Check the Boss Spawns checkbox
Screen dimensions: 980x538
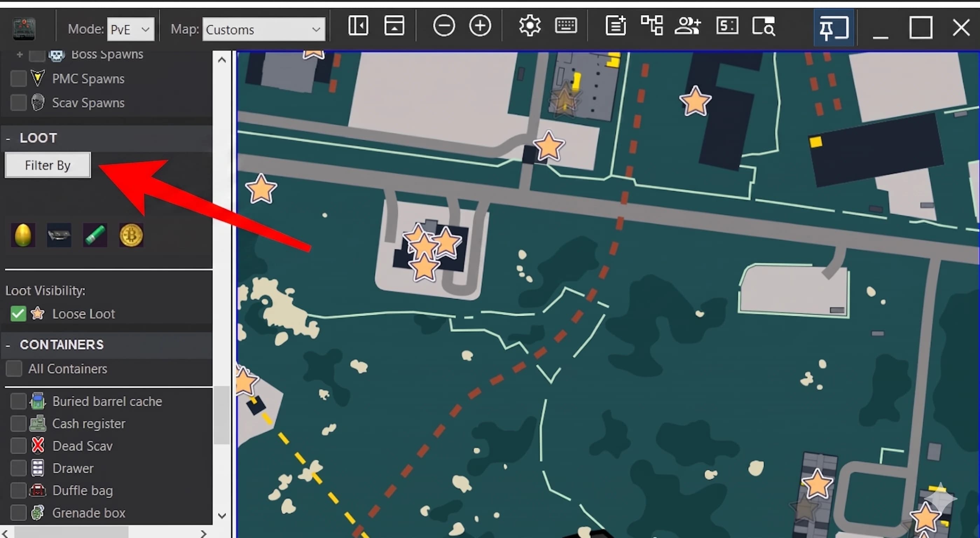pos(37,56)
